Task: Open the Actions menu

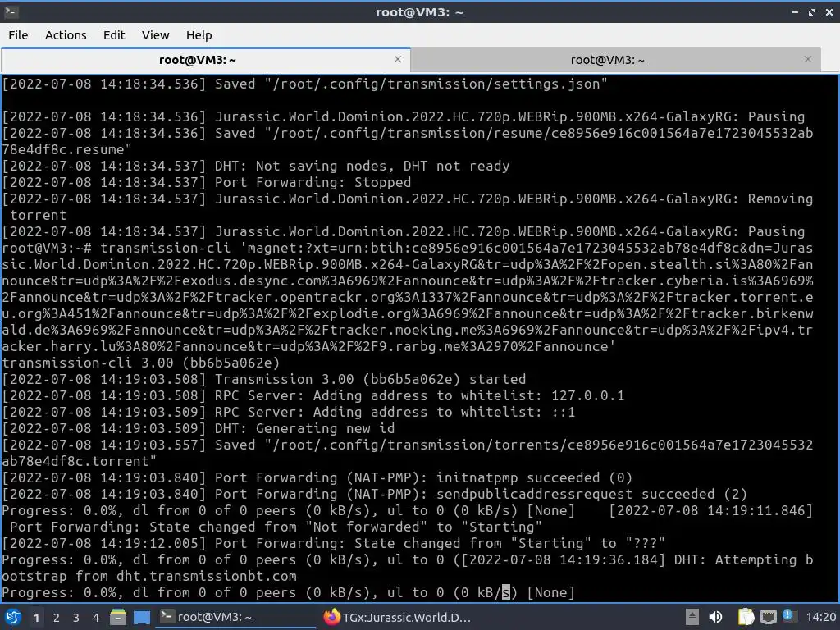Action: [66, 34]
